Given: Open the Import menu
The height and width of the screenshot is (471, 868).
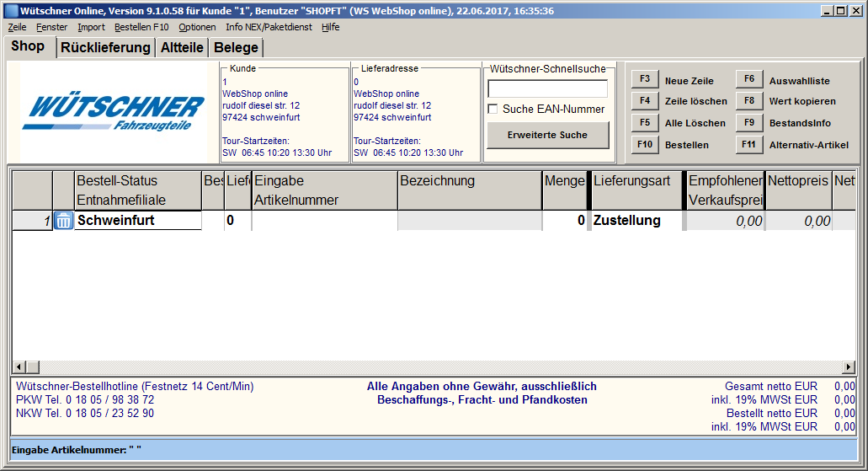Looking at the screenshot, I should click(91, 27).
